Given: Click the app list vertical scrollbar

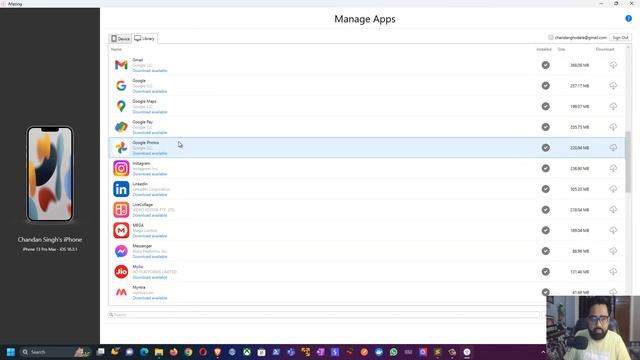Looking at the screenshot, I should point(628,162).
